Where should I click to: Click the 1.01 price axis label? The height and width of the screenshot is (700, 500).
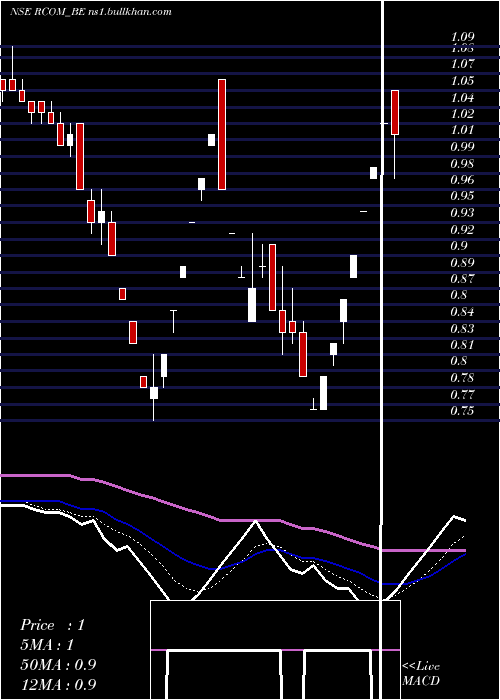tap(462, 130)
